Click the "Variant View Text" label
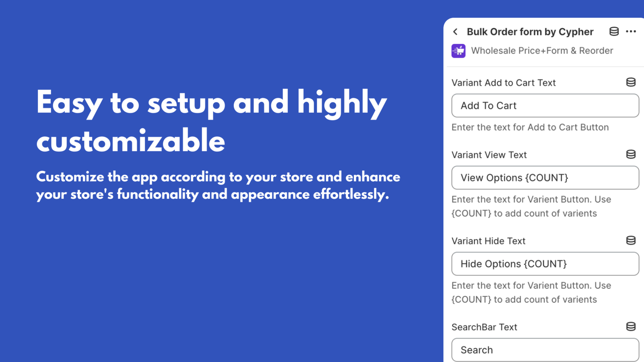 [x=489, y=154]
